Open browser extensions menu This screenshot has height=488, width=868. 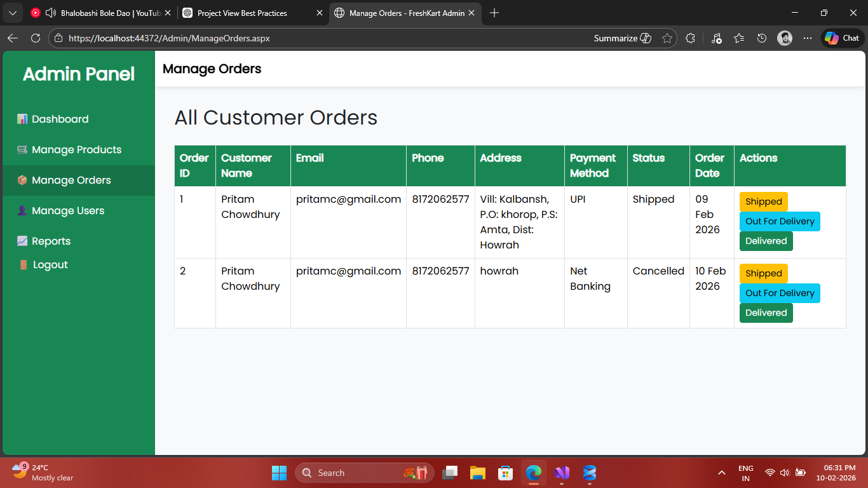[691, 38]
